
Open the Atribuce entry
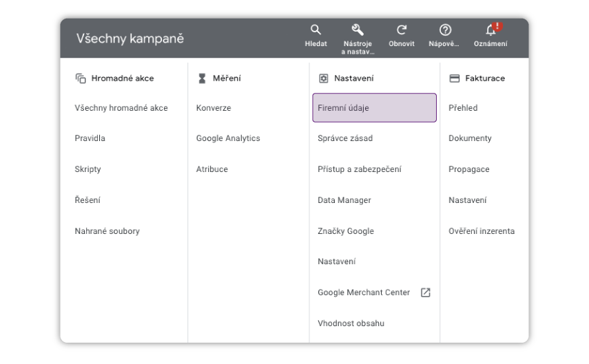pyautogui.click(x=212, y=169)
